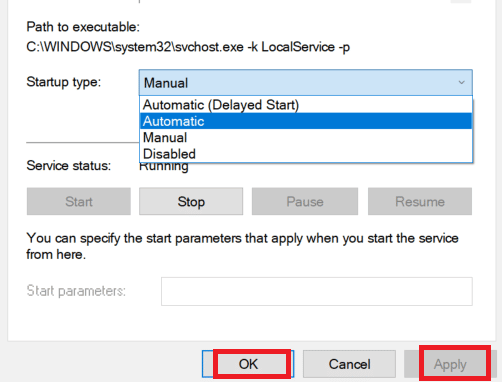Focus the Start parameters text field
502x382 pixels.
[317, 291]
